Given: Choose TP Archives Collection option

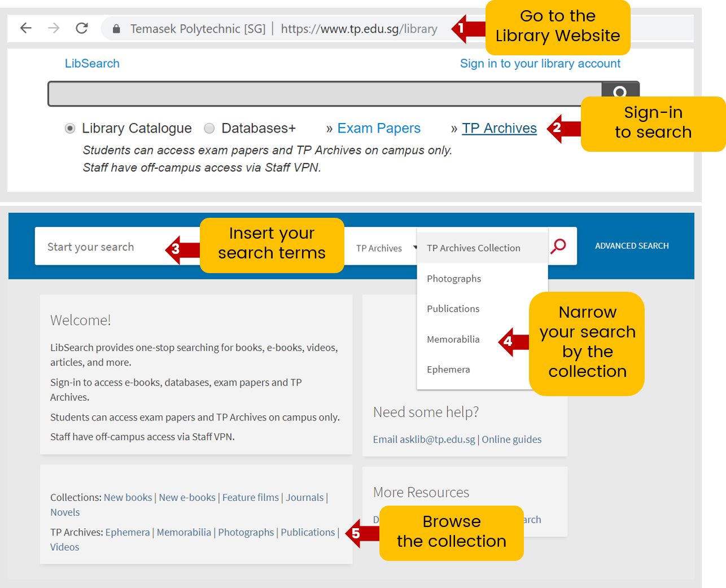Looking at the screenshot, I should 474,248.
